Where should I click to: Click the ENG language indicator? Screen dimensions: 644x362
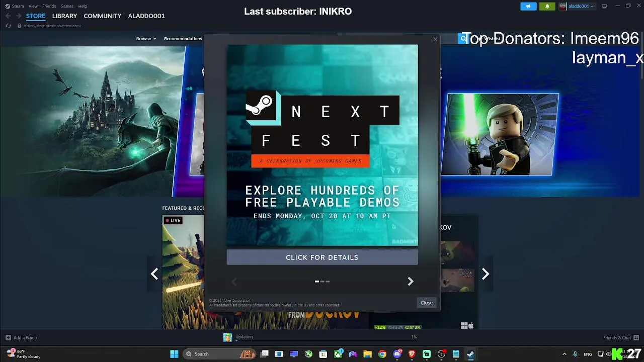(588, 354)
